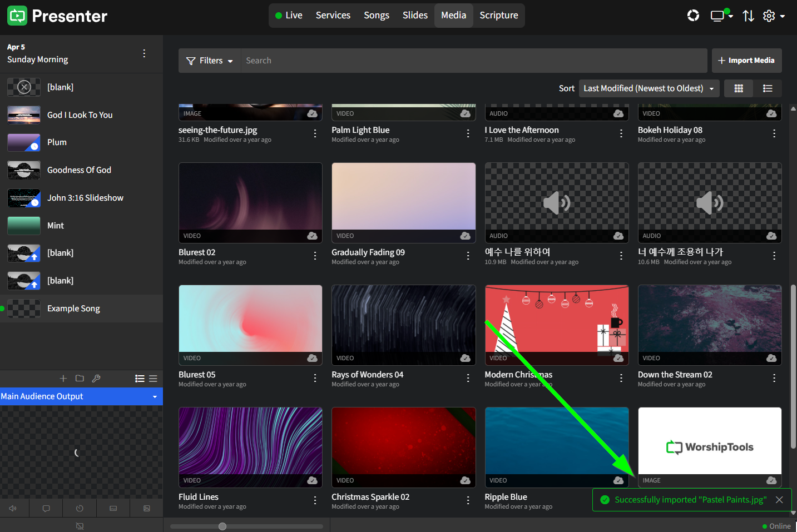Dismiss the successfully imported notification
797x532 pixels.
pos(779,500)
